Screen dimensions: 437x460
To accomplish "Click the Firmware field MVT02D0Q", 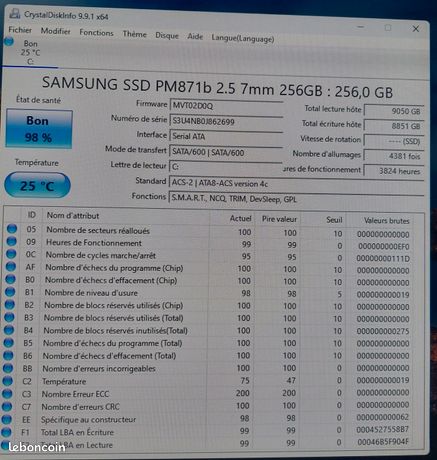I will (x=226, y=106).
